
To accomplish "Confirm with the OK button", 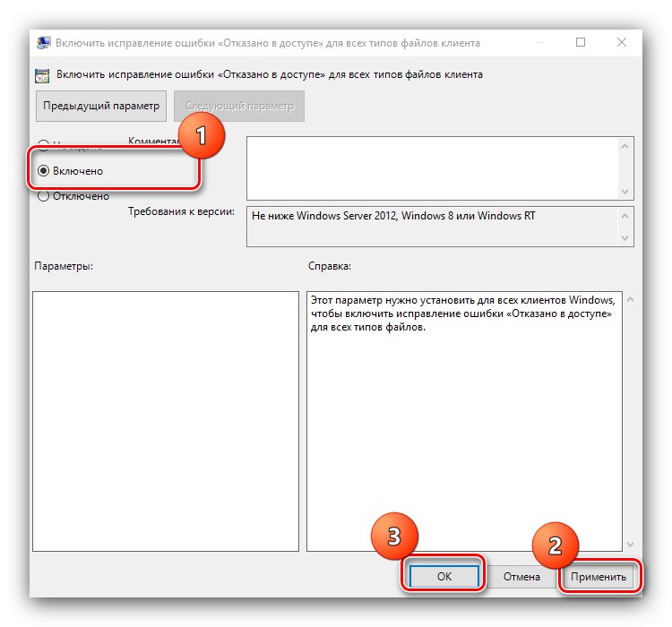I will pyautogui.click(x=444, y=577).
